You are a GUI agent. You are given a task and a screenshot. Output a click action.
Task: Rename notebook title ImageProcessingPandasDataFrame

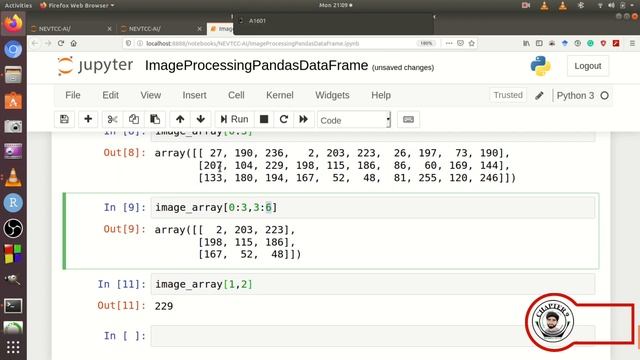tap(256, 65)
